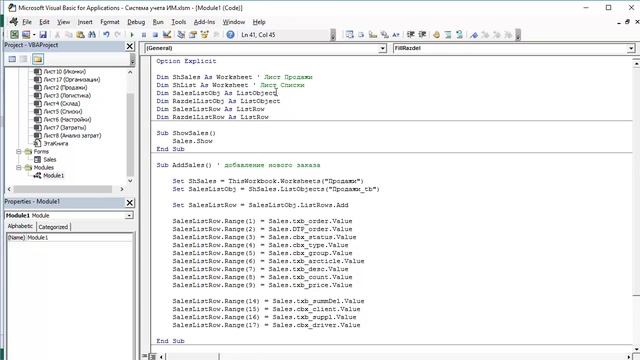Select ЭтаКнига in the project tree
Screen dimensions: 640x360
(x=56, y=144)
